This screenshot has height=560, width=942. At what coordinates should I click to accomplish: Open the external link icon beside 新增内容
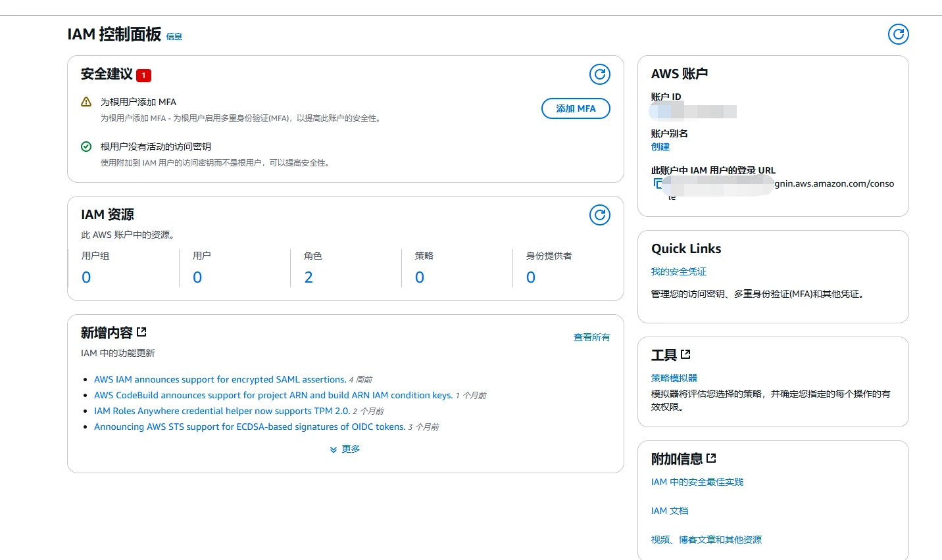point(141,333)
